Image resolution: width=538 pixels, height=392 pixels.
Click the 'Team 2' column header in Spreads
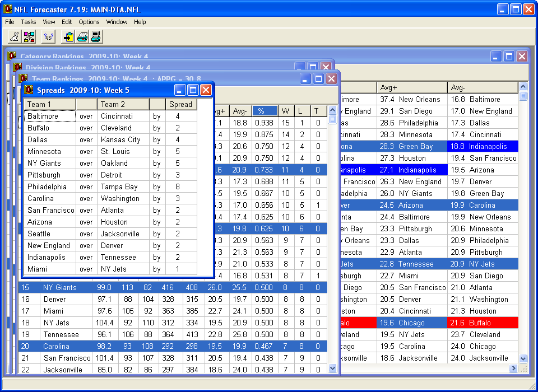(123, 104)
